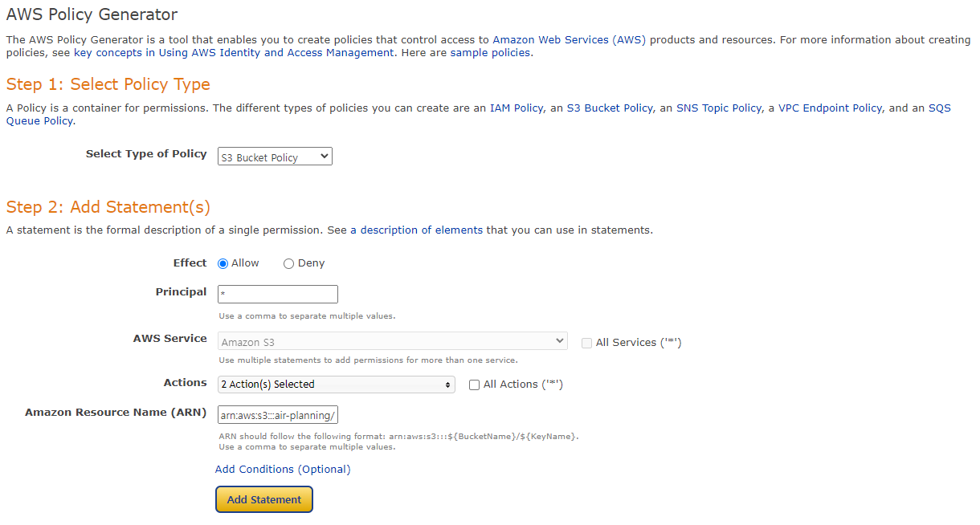Open a description of elements link
The width and height of the screenshot is (980, 525).
click(417, 230)
